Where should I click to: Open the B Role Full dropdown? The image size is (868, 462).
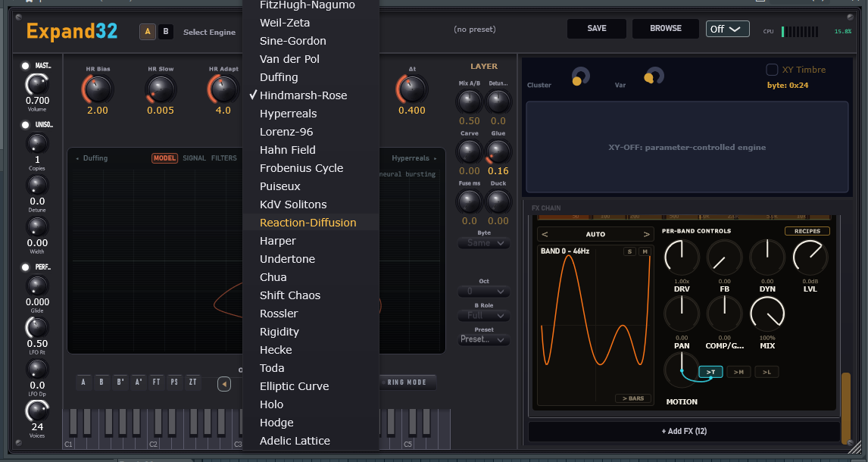click(x=484, y=315)
